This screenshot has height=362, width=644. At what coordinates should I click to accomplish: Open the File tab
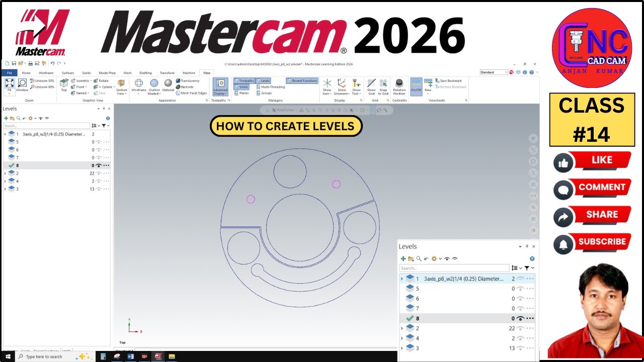coord(9,73)
